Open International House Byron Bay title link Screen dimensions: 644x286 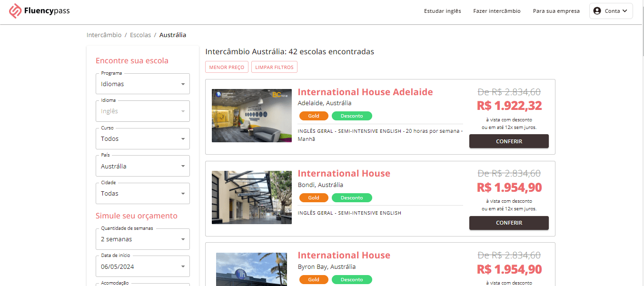[x=344, y=256]
